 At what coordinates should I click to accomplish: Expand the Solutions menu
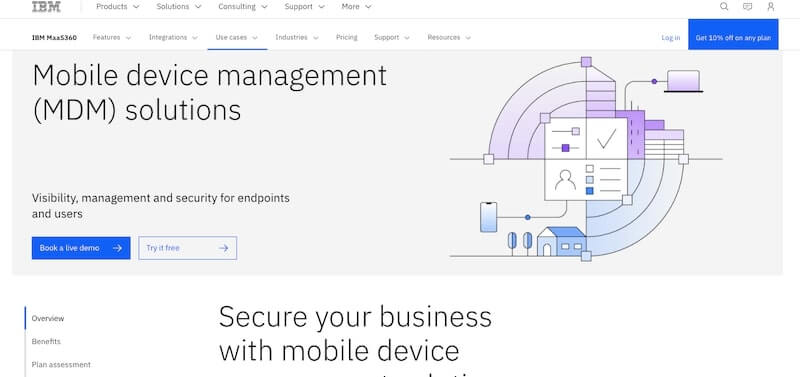pyautogui.click(x=179, y=7)
